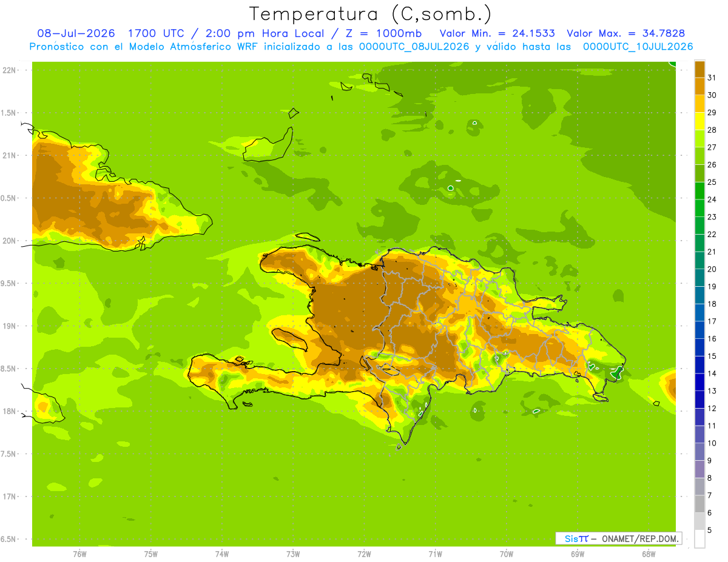Viewport: 728px width, 562px height.
Task: Click the "69W" longitude axis label
Action: pyautogui.click(x=578, y=554)
